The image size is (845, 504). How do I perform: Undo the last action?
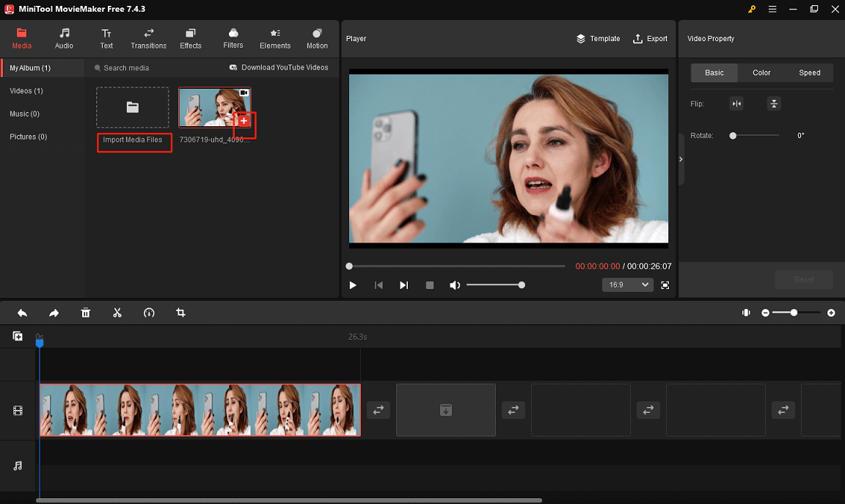click(22, 313)
